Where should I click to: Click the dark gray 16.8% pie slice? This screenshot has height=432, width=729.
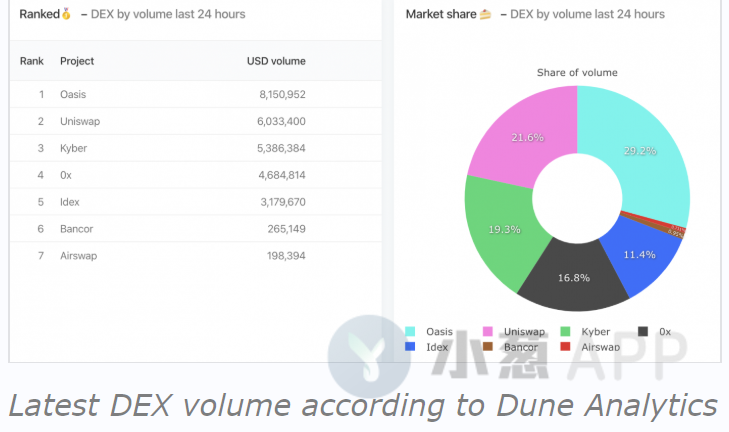[574, 278]
